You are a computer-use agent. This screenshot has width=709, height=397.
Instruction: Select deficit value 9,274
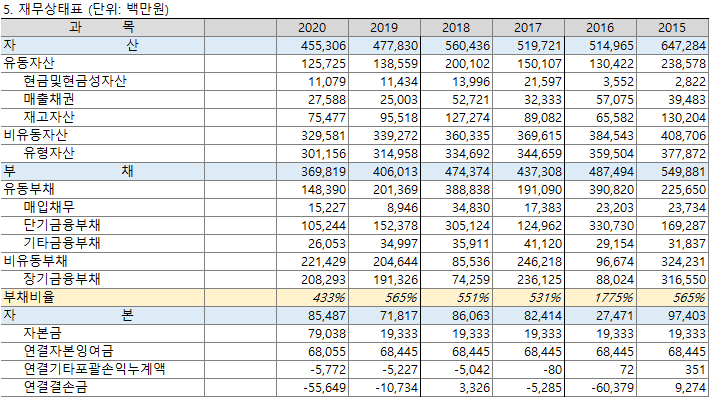coord(690,388)
